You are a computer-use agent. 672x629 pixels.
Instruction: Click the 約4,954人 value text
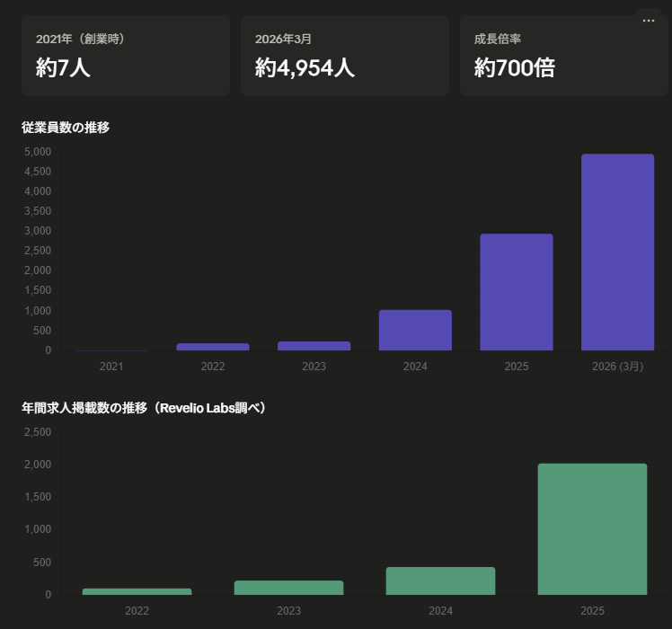click(x=305, y=67)
